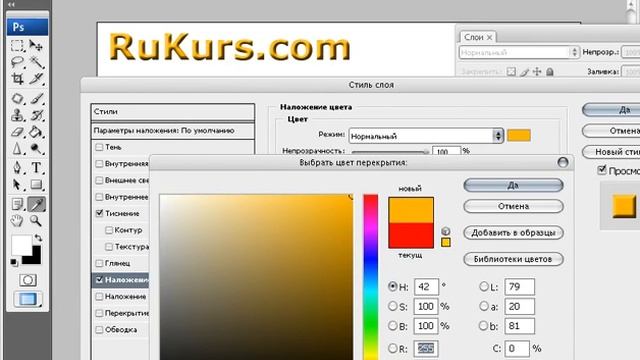Screen dimensions: 640x360
Task: Collapse the toolbox with double arrows
Action: (x=11, y=4)
